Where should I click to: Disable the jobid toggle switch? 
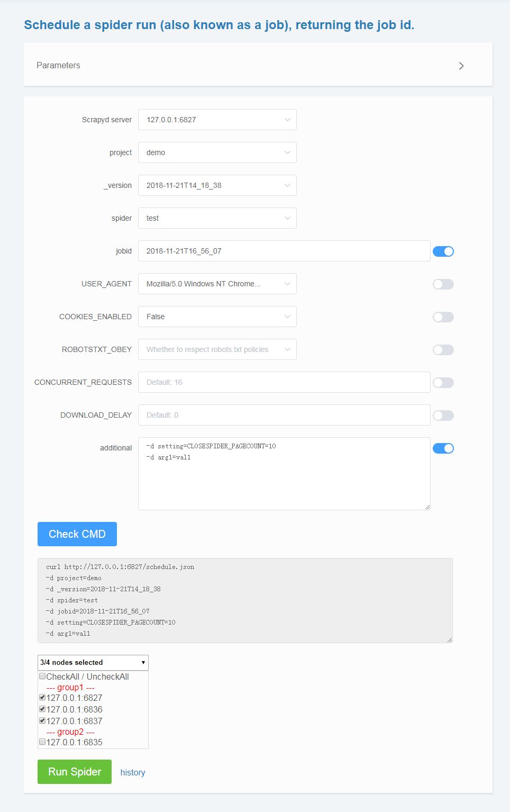443,251
